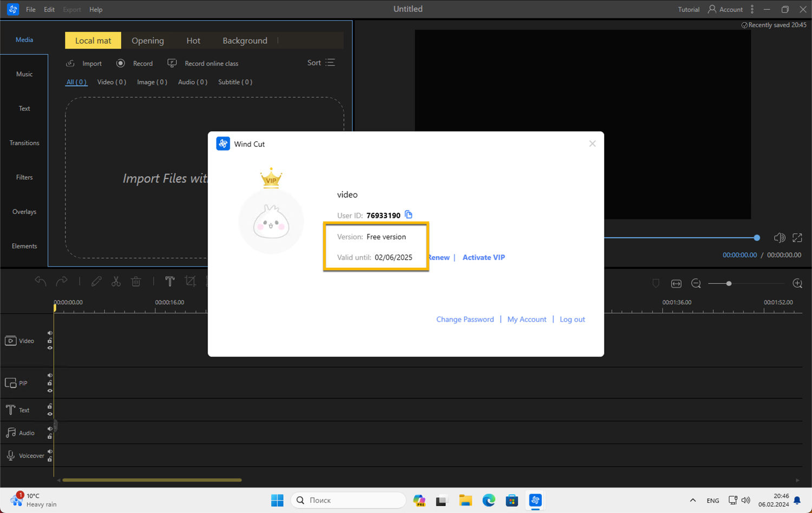This screenshot has height=513, width=812.
Task: Lock the Text track
Action: (50, 406)
